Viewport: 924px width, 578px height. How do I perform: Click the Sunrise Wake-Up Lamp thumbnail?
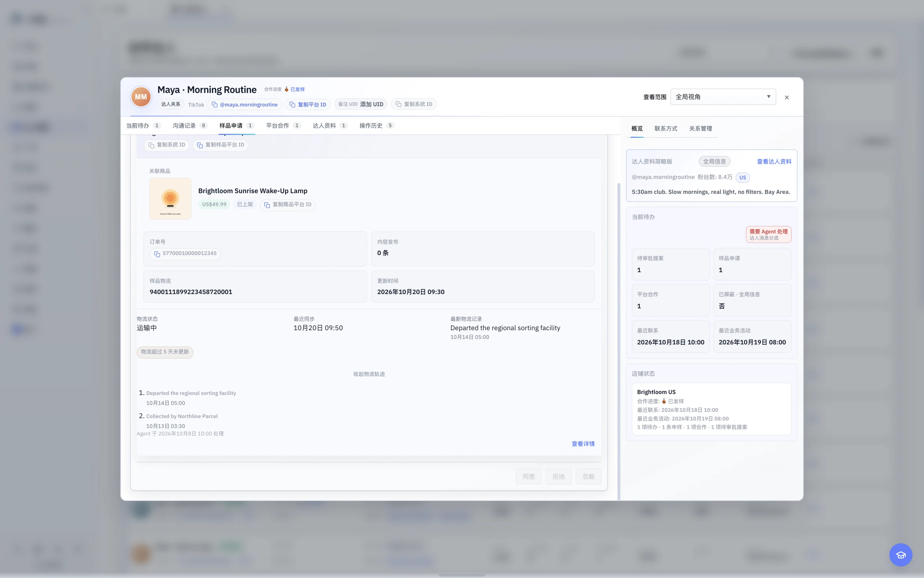pos(170,198)
